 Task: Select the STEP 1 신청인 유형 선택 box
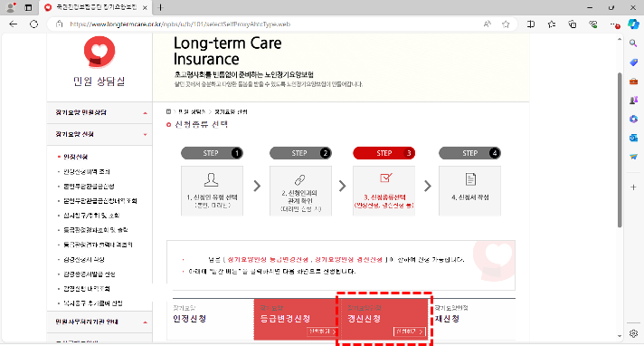click(x=212, y=191)
